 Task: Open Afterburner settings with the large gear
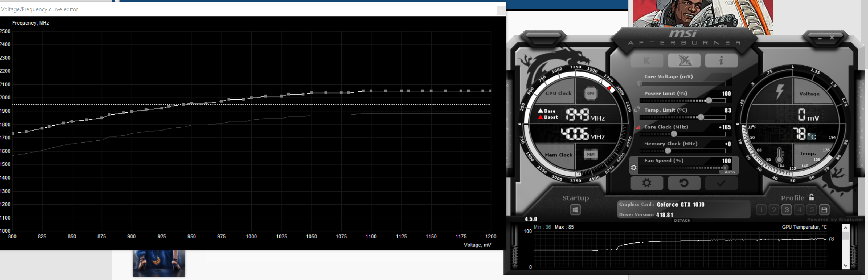[647, 183]
